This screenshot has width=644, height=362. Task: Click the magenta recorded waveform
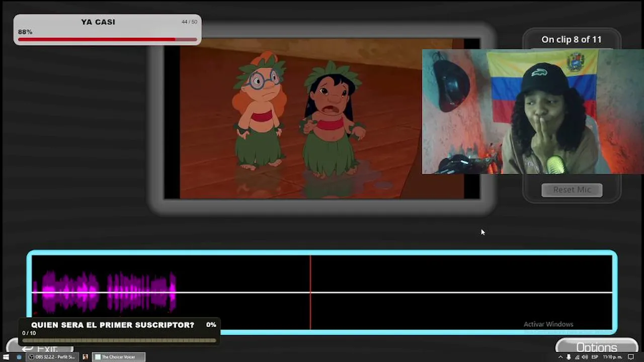tap(104, 292)
